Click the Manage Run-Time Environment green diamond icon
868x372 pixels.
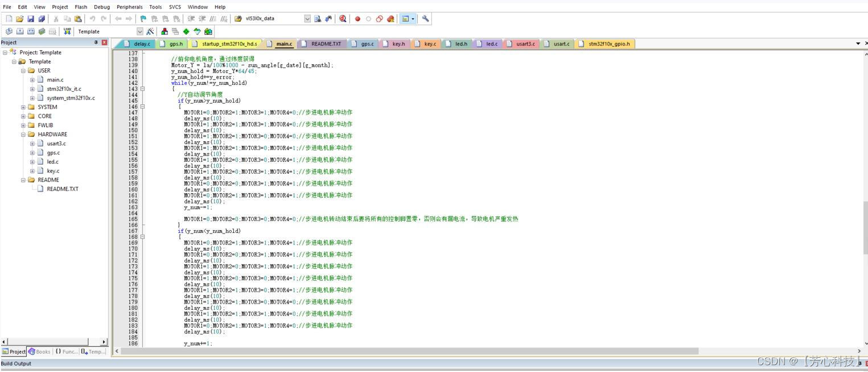tap(186, 31)
